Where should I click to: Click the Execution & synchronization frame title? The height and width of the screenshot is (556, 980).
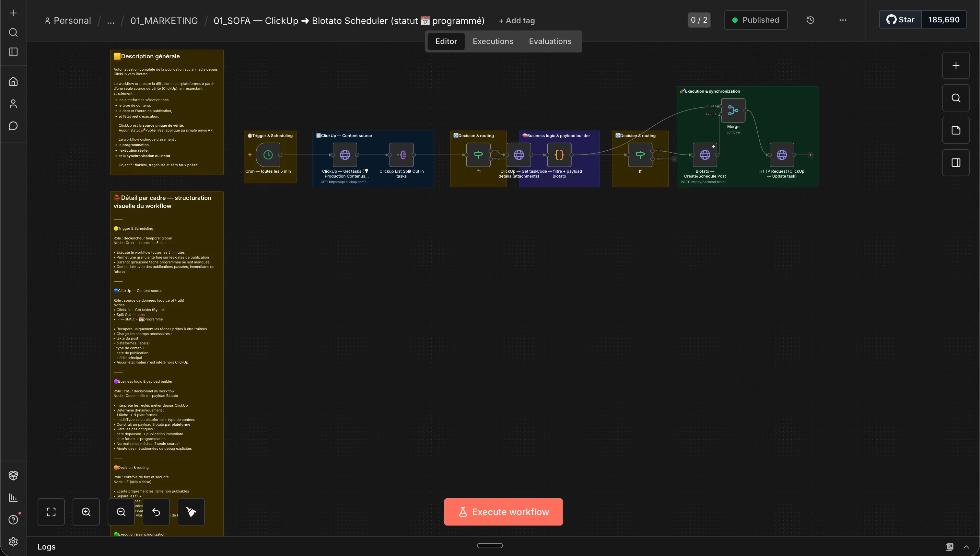tap(710, 91)
